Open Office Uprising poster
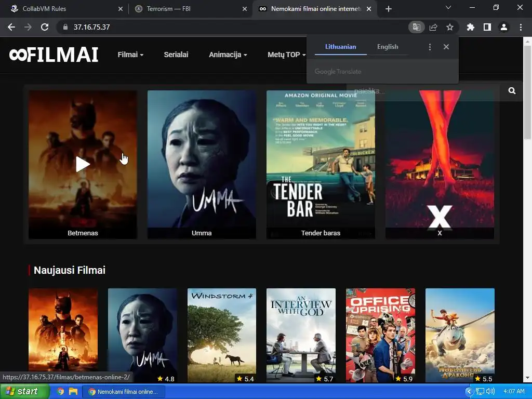 click(x=380, y=335)
